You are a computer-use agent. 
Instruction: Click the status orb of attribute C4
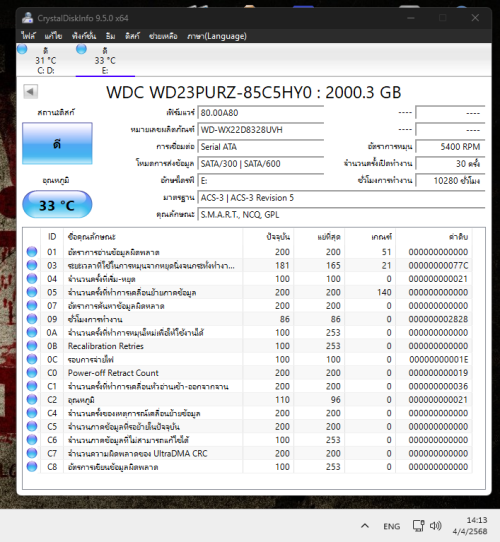(x=32, y=413)
